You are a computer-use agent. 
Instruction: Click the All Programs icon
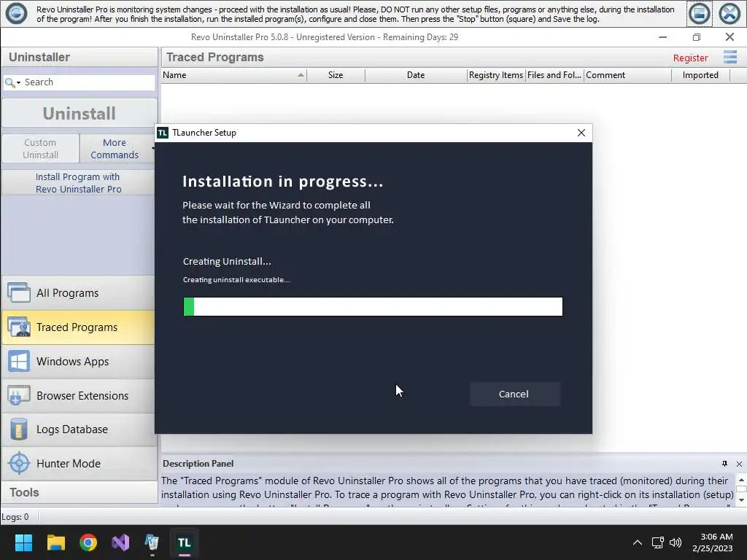[x=19, y=293]
